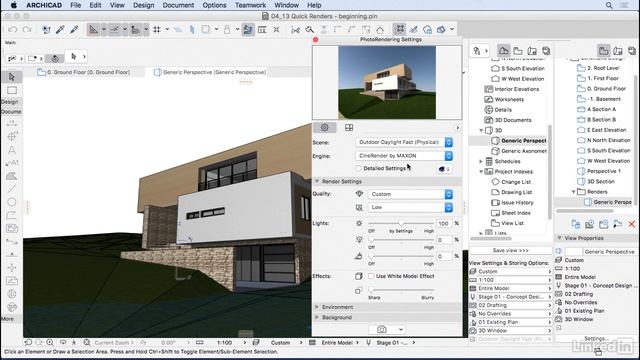Click the Publisher Sets icon in Navigator
The width and height of the screenshot is (640, 360).
point(546,51)
